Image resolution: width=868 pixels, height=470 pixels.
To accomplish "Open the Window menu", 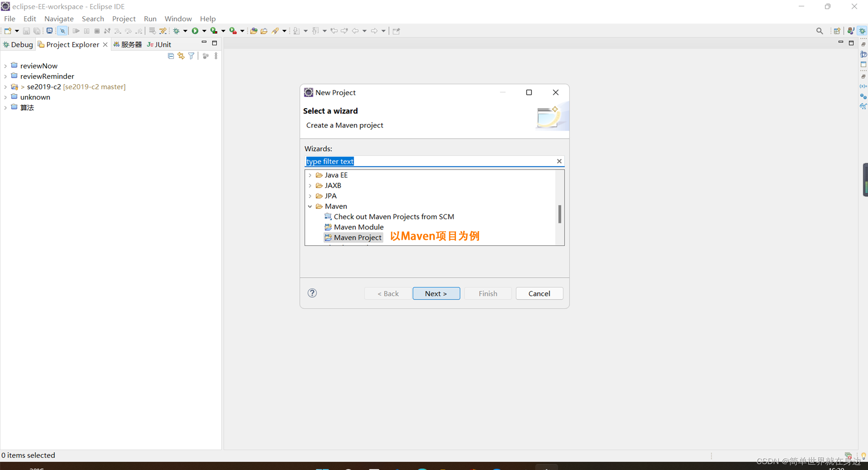I will pyautogui.click(x=178, y=19).
